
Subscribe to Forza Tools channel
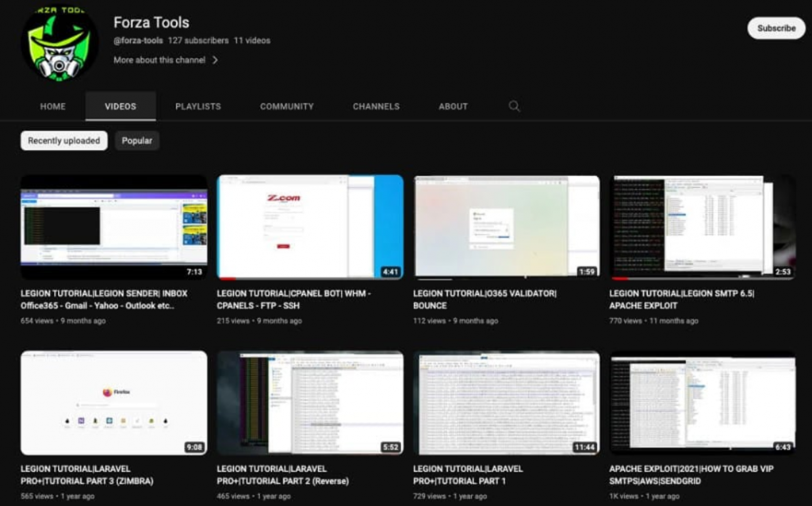pyautogui.click(x=776, y=28)
